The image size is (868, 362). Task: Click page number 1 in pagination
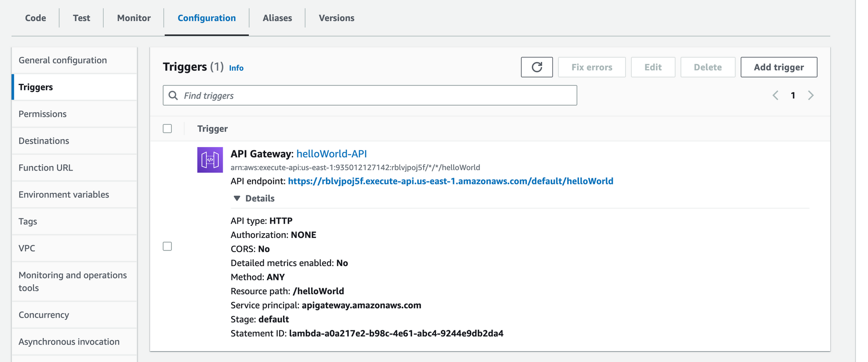pos(793,95)
